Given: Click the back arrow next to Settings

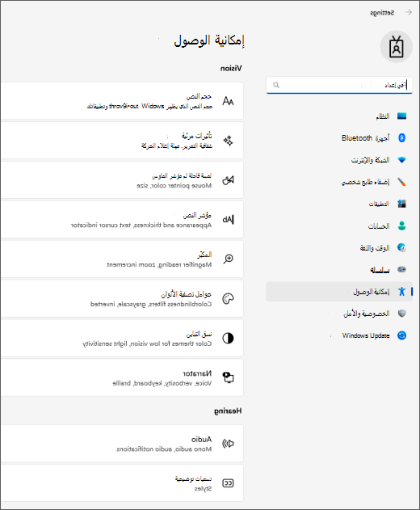Looking at the screenshot, I should pos(409,12).
